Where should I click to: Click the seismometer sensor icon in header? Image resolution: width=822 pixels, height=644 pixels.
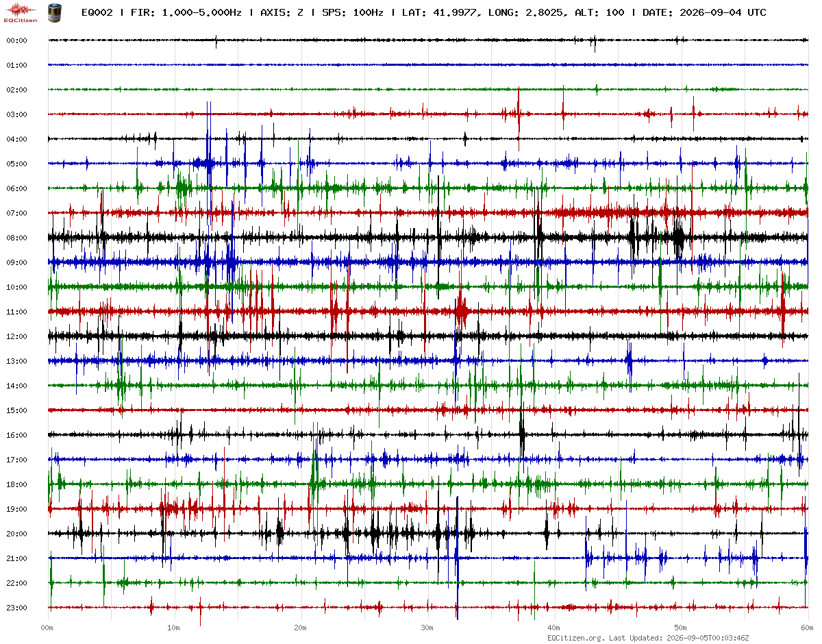click(54, 12)
